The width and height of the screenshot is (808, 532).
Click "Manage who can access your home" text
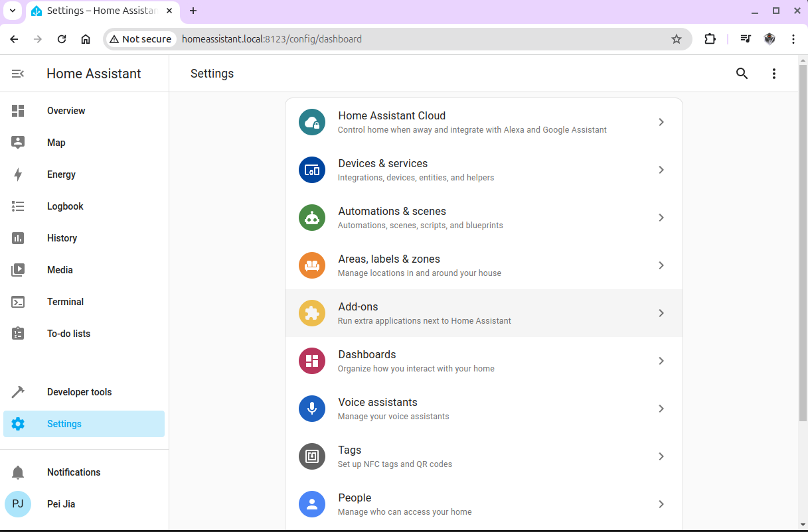click(x=405, y=512)
